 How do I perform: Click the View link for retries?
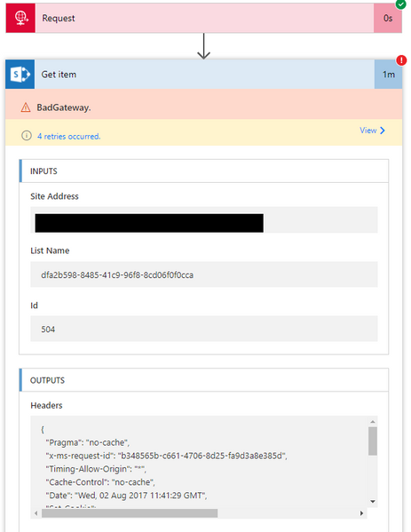click(368, 131)
